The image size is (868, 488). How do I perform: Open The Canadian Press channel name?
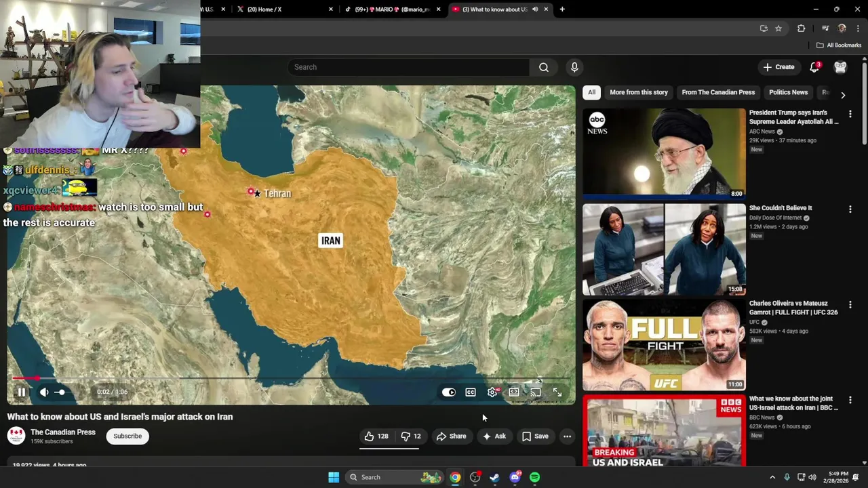click(63, 432)
